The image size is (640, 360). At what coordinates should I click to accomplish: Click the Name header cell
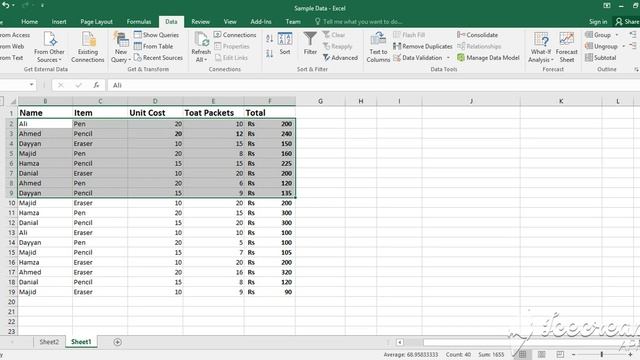(x=45, y=113)
